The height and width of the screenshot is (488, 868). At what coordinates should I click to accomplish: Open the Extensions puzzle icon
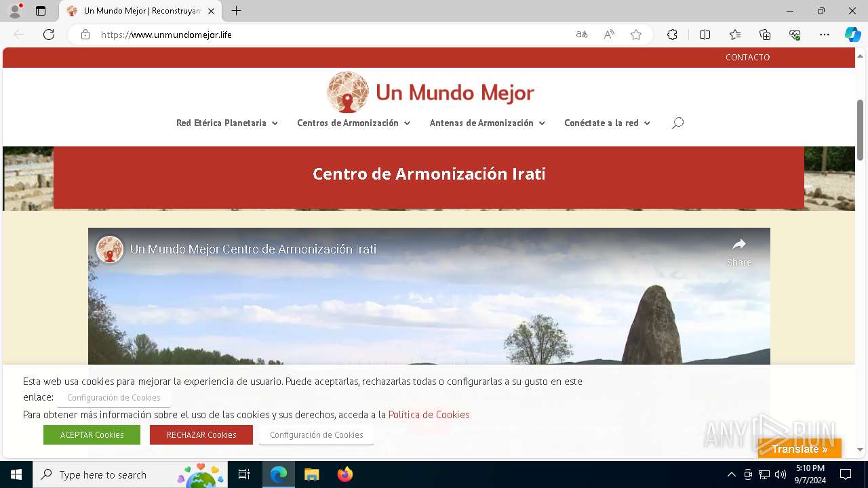tap(672, 35)
